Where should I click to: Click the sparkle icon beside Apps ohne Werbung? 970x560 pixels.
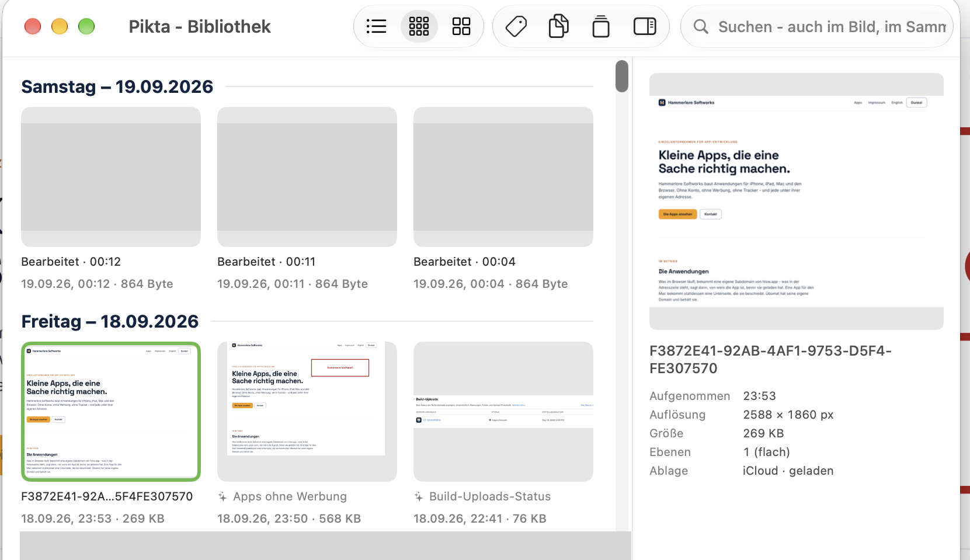coord(222,497)
